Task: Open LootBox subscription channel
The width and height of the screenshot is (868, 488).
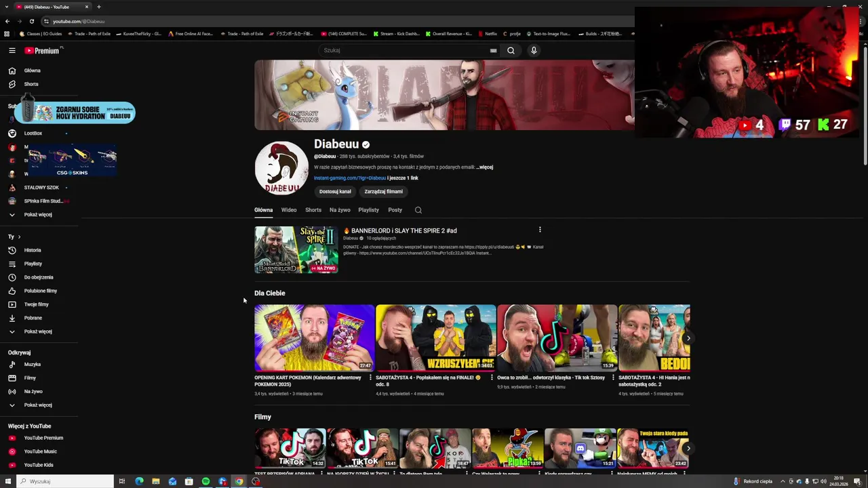Action: point(33,134)
